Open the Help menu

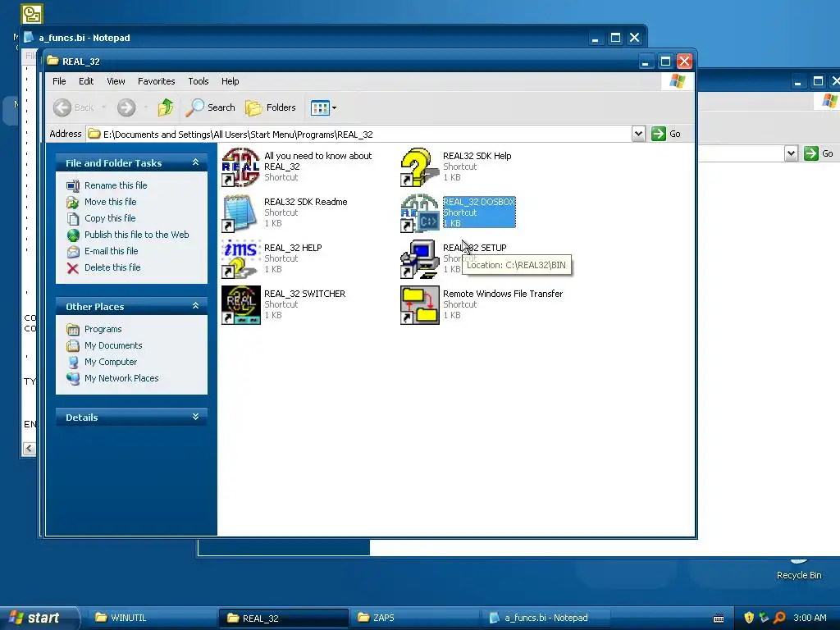231,81
